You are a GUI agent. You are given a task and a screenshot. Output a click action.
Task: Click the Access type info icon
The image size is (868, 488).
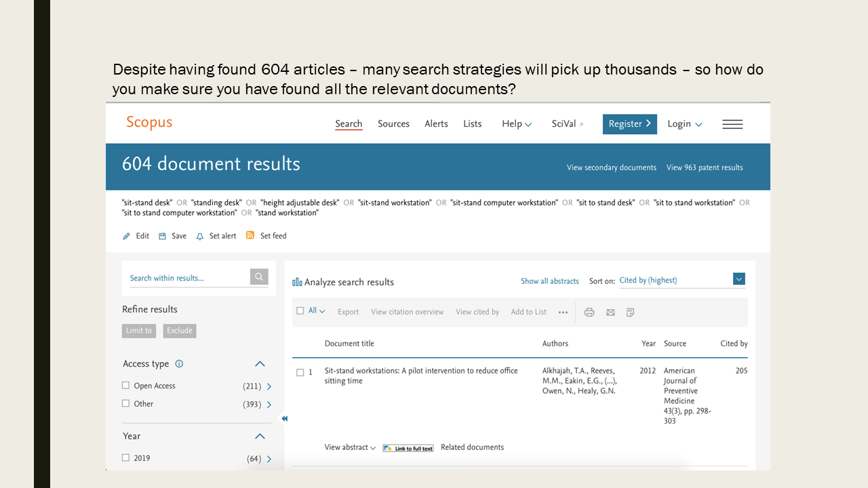[179, 363]
